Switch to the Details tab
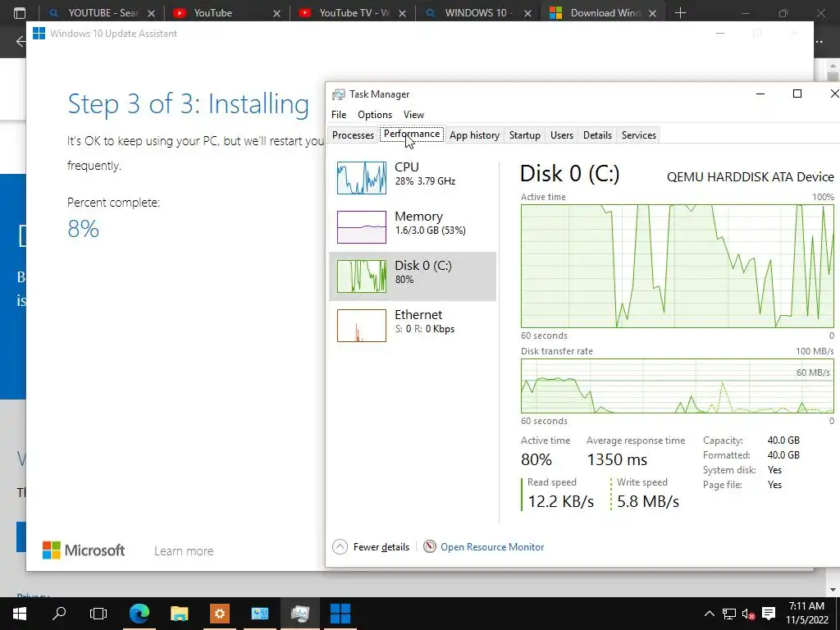The height and width of the screenshot is (630, 840). tap(597, 135)
